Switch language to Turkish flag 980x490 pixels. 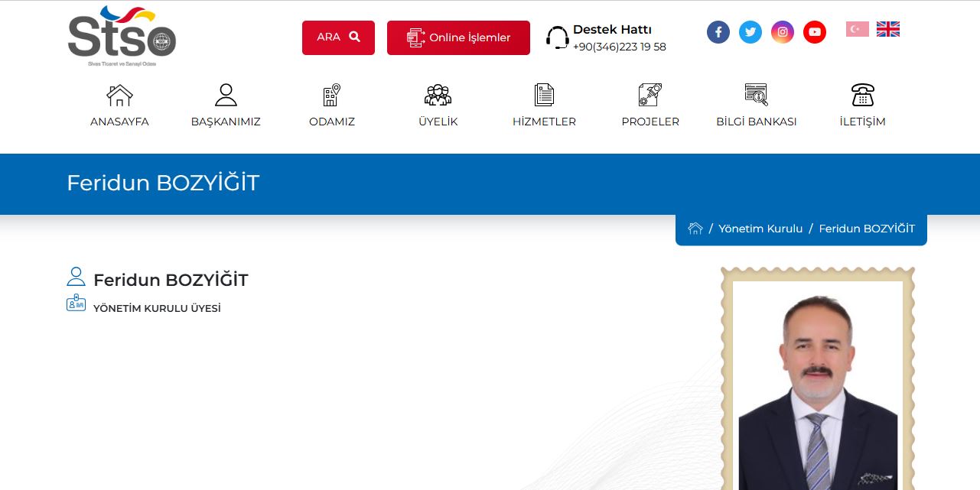pos(858,29)
